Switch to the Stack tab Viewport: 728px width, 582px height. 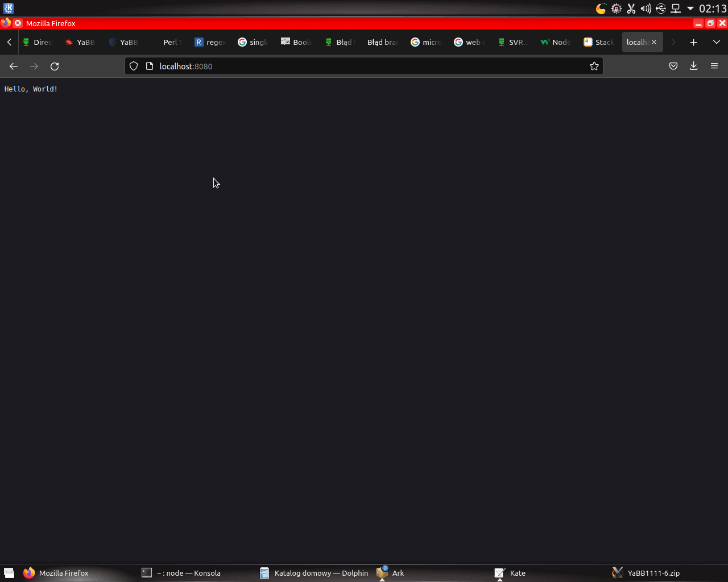pyautogui.click(x=600, y=42)
